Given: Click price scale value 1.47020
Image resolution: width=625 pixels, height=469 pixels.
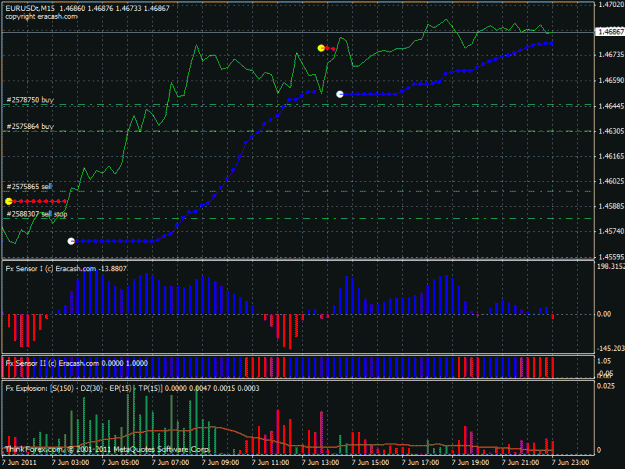Looking at the screenshot, I should (x=610, y=4).
